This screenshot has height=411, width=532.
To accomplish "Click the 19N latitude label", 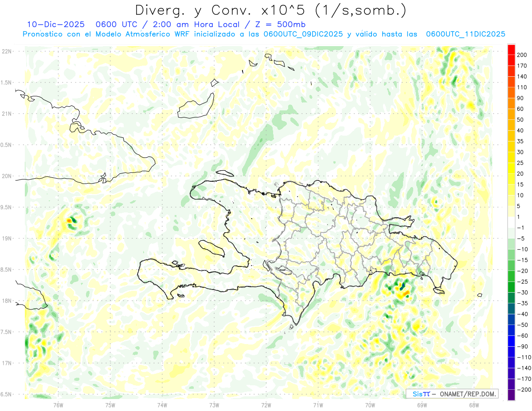I will pyautogui.click(x=6, y=239).
